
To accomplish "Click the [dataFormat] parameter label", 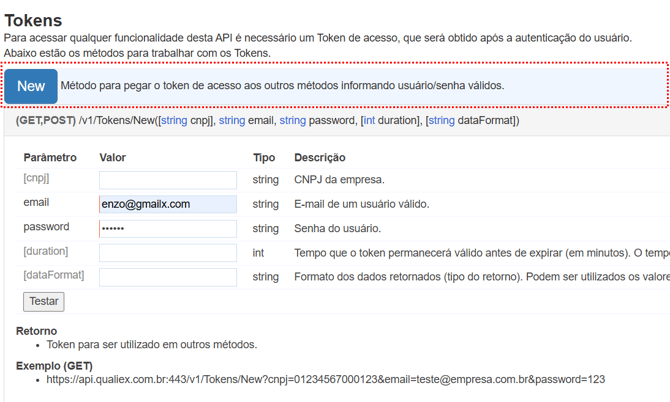I will pos(53,275).
